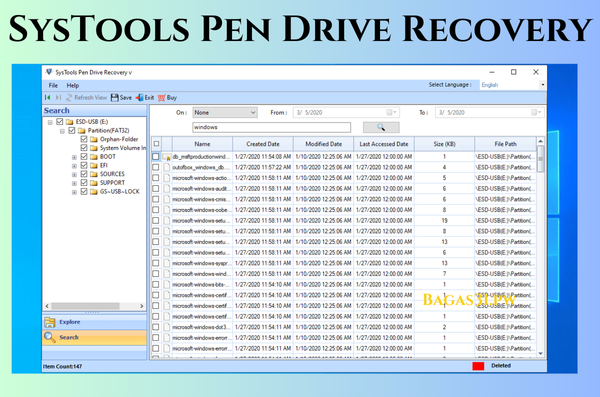Screen dimensions: 600x397
Task: Expand the EFI folder node
Action: 74,166
